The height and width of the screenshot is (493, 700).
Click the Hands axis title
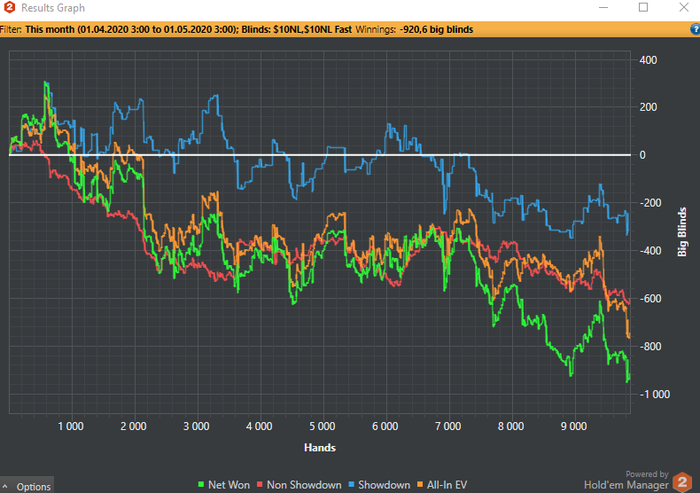pyautogui.click(x=320, y=447)
